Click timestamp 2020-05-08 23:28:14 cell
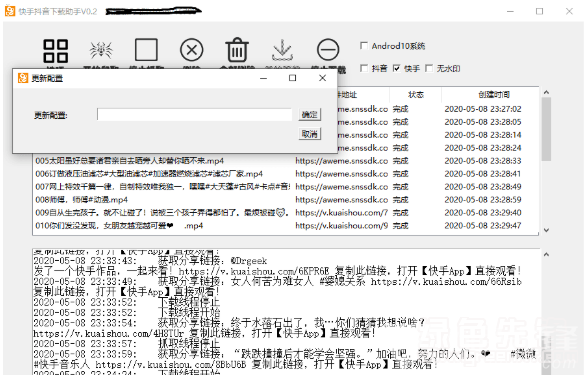The width and height of the screenshot is (587, 377). pyautogui.click(x=483, y=135)
